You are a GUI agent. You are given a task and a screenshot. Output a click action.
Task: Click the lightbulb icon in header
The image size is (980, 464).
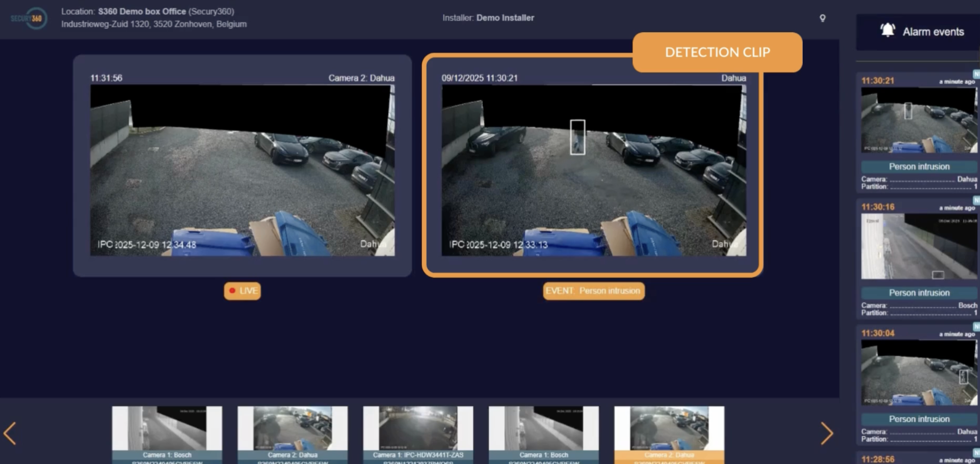[x=822, y=18]
